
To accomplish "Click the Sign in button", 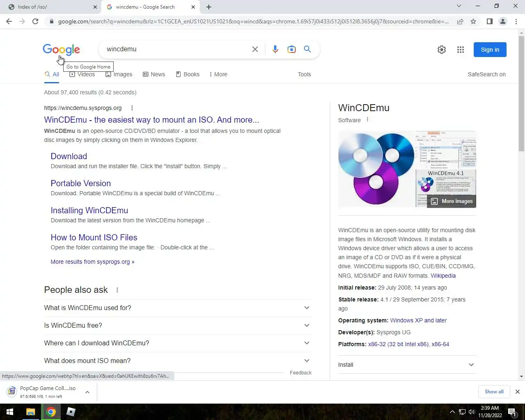I will (x=490, y=50).
